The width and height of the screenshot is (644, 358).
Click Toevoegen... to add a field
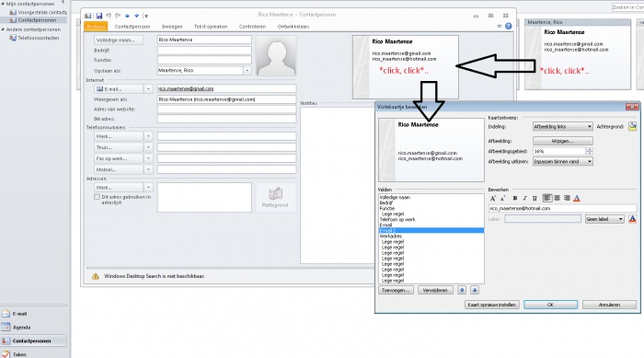click(396, 290)
